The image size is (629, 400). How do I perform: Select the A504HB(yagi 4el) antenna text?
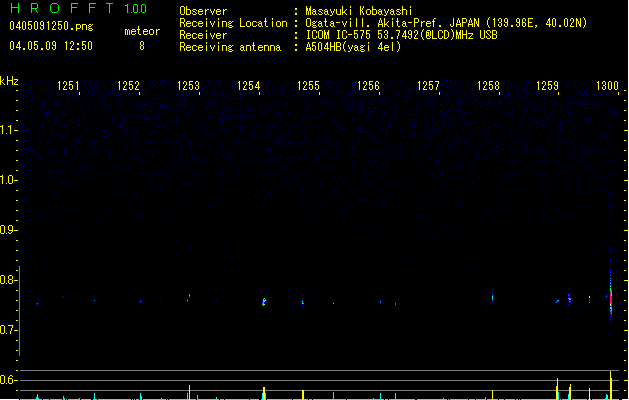353,47
